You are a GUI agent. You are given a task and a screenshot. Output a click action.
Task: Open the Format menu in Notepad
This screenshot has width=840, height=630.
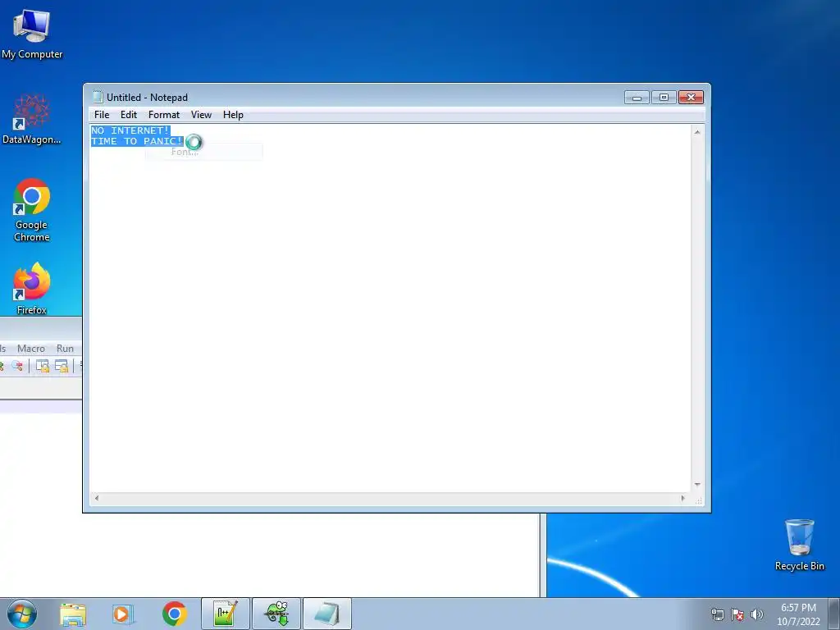click(x=164, y=115)
